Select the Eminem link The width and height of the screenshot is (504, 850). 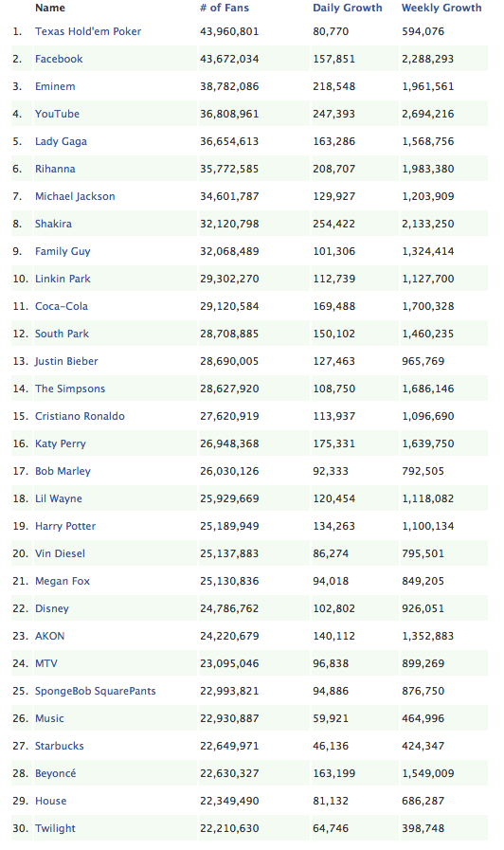click(55, 86)
